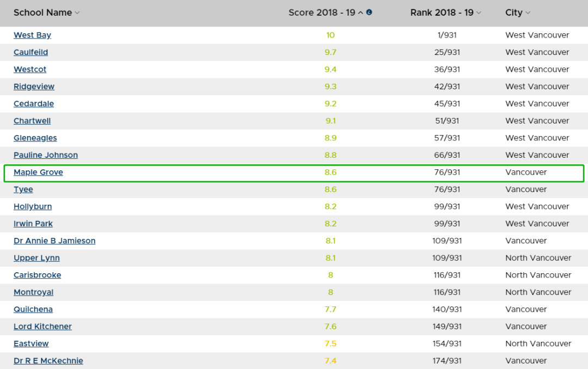
Task: Open the Maple Grove school link
Action: pyautogui.click(x=38, y=173)
